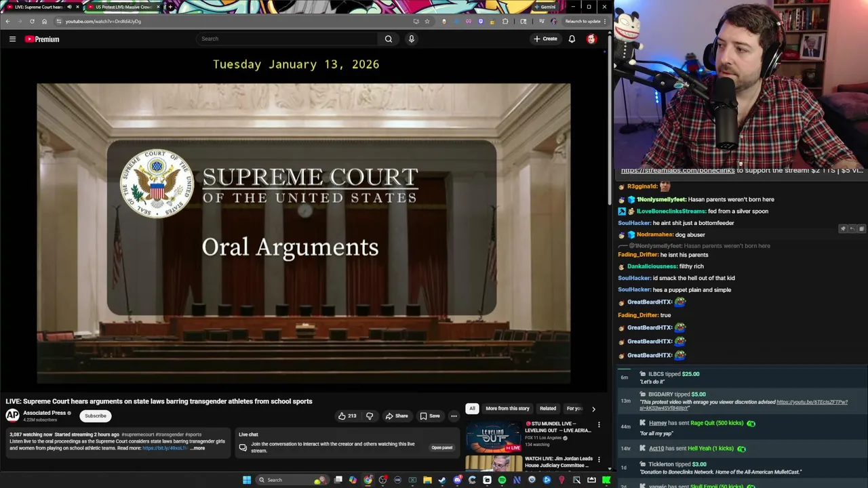Open YouTube notifications bell
Viewport: 868px width, 488px height.
coord(572,39)
